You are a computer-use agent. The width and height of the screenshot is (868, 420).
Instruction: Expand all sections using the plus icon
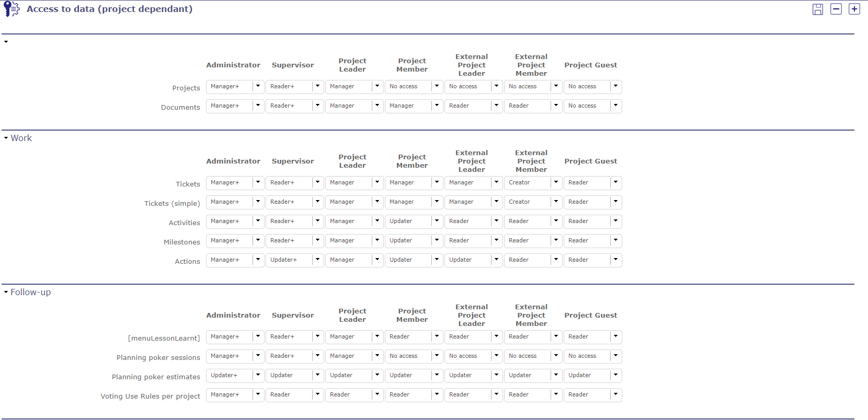click(x=855, y=9)
